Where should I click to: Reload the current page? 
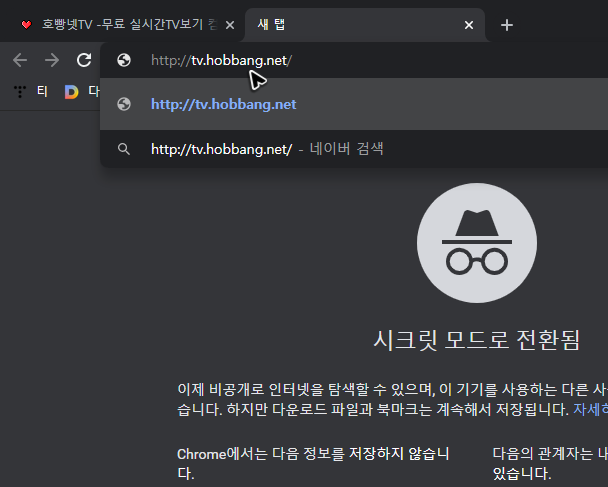84,60
